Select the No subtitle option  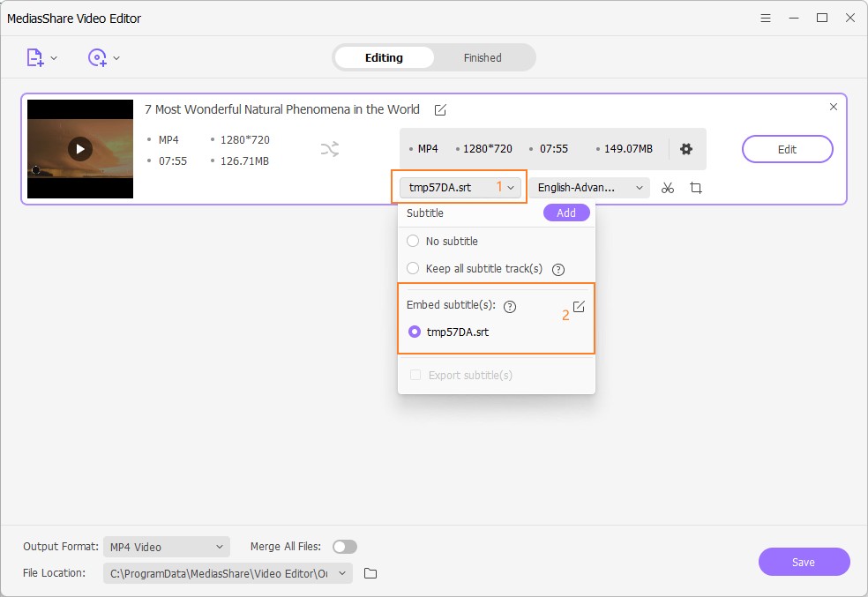point(413,241)
